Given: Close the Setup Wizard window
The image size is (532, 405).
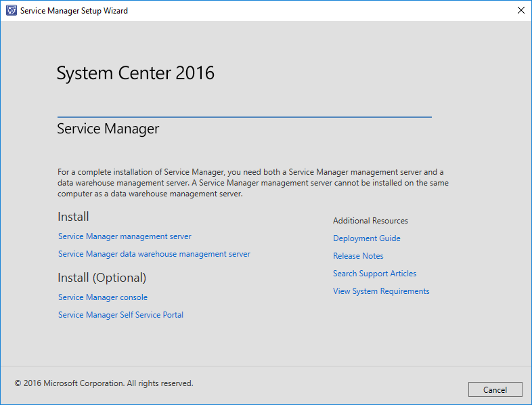Looking at the screenshot, I should [520, 10].
